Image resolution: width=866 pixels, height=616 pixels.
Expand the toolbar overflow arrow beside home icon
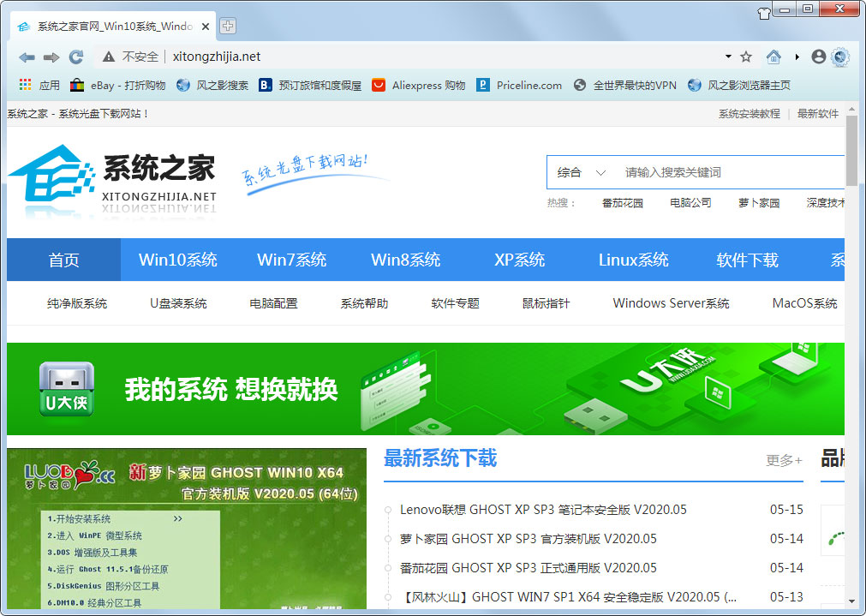(797, 57)
